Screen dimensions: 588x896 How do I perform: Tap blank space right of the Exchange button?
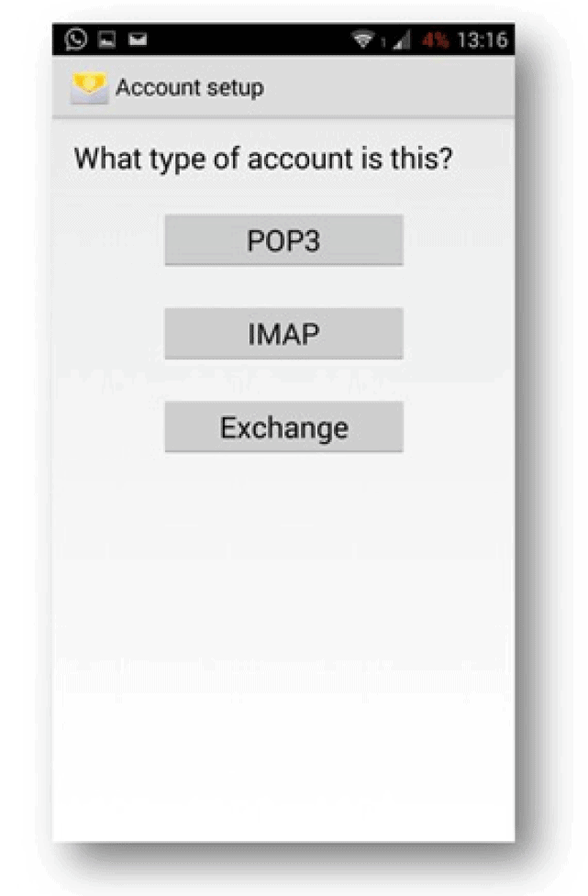459,427
